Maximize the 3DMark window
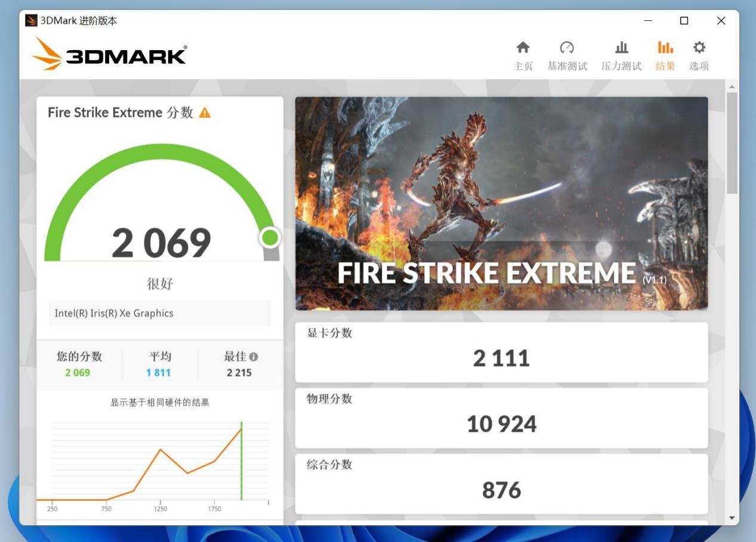 point(684,21)
